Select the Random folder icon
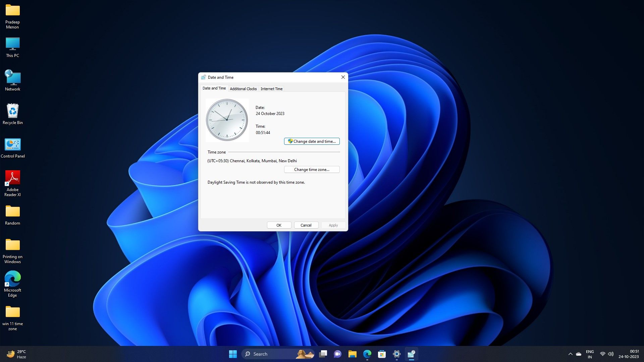Viewport: 644px width, 362px height. pyautogui.click(x=12, y=215)
